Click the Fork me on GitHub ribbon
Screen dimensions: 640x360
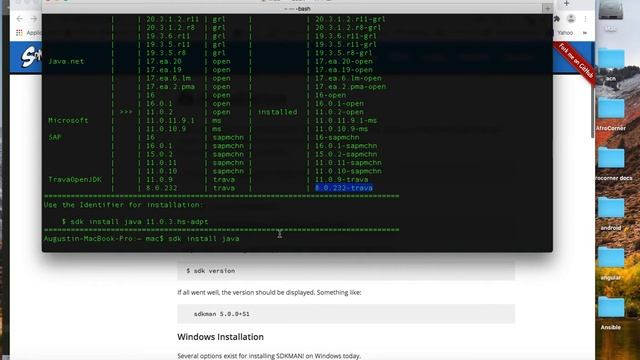pos(576,62)
